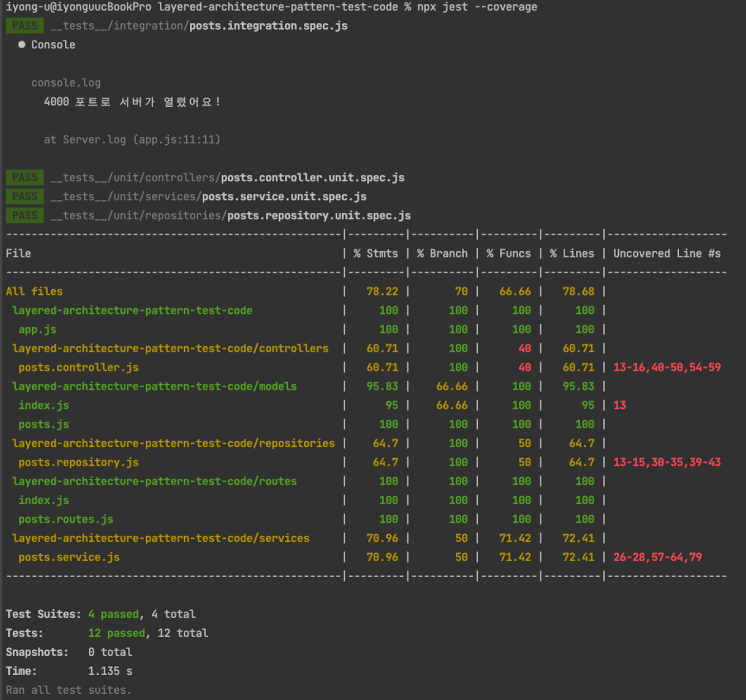Click the 12 passed tests count
746x700 pixels.
click(117, 633)
